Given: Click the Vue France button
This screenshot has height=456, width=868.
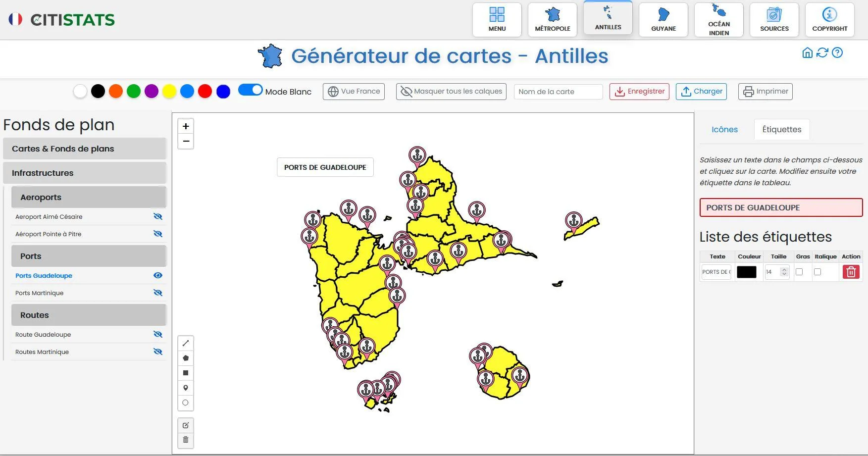Looking at the screenshot, I should point(354,92).
